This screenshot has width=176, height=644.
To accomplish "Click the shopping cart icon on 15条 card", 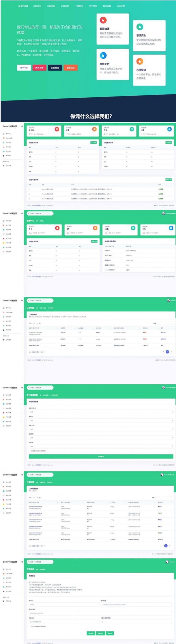I will click(x=133, y=228).
